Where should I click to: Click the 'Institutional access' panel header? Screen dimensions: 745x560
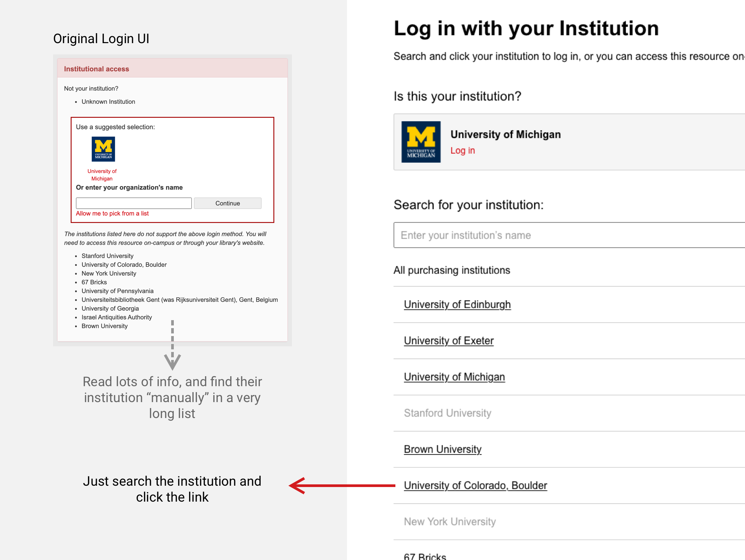pyautogui.click(x=172, y=68)
